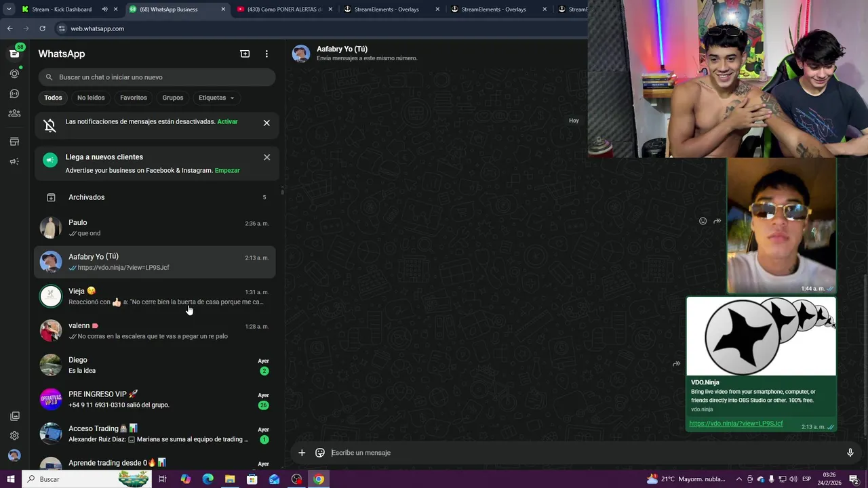This screenshot has width=868, height=488.
Task: Show hidden system tray icons
Action: point(739,479)
